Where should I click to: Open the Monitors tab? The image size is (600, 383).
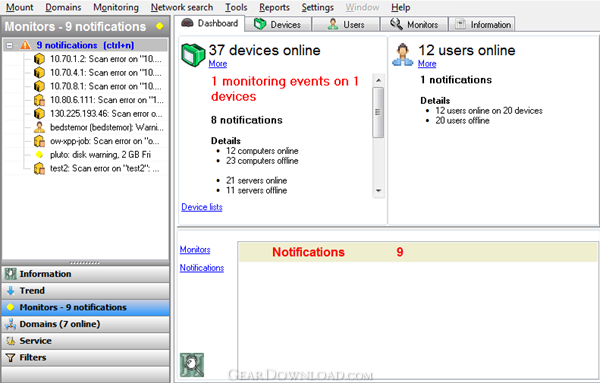(414, 24)
